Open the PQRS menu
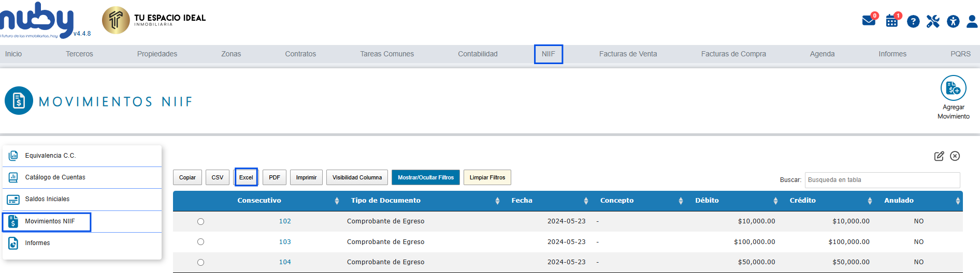The height and width of the screenshot is (273, 980). tap(960, 54)
